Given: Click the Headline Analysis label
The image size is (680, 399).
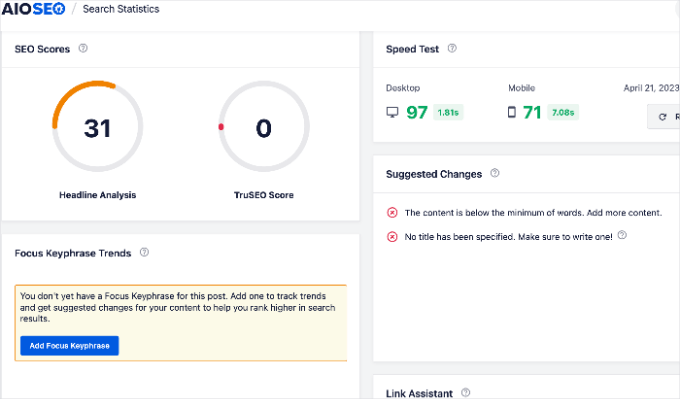Looking at the screenshot, I should (98, 195).
